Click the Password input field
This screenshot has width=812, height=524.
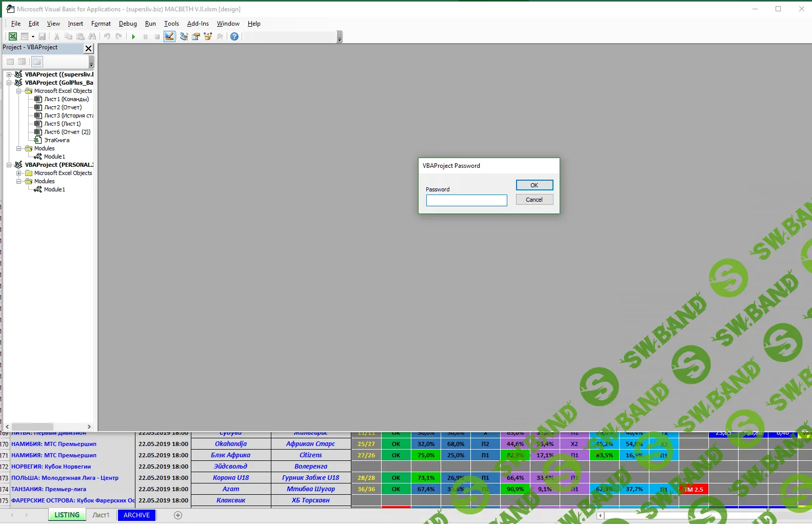[466, 200]
